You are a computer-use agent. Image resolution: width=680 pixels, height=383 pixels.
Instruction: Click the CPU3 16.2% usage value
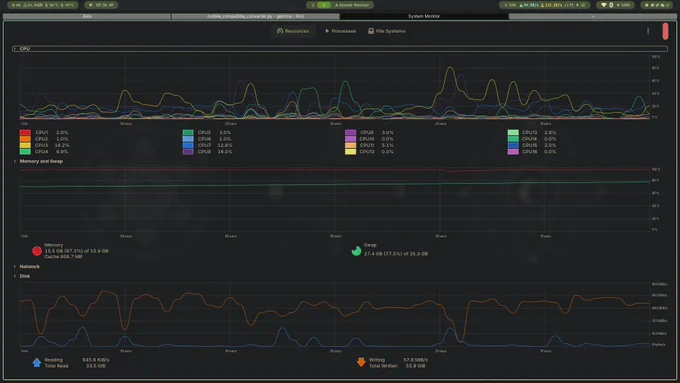coord(62,145)
